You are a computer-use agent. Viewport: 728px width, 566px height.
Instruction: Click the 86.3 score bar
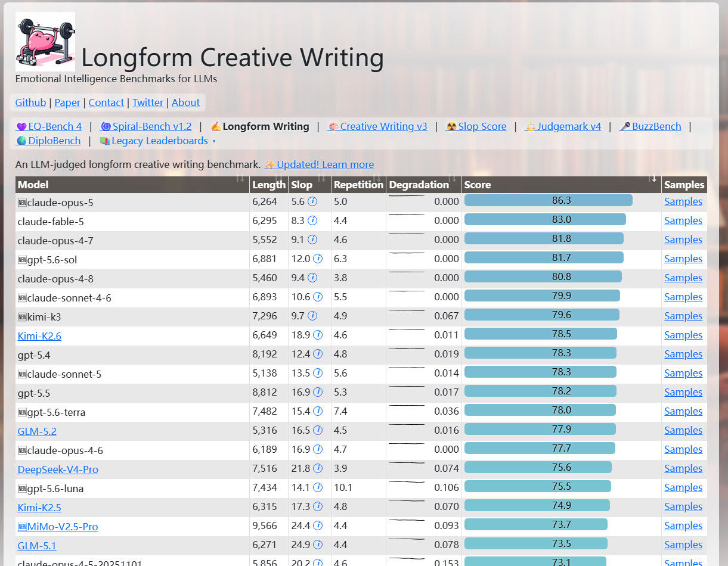point(549,200)
